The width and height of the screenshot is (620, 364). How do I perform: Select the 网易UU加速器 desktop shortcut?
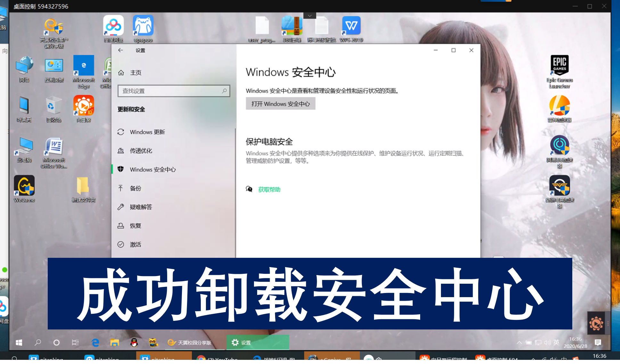[559, 152]
